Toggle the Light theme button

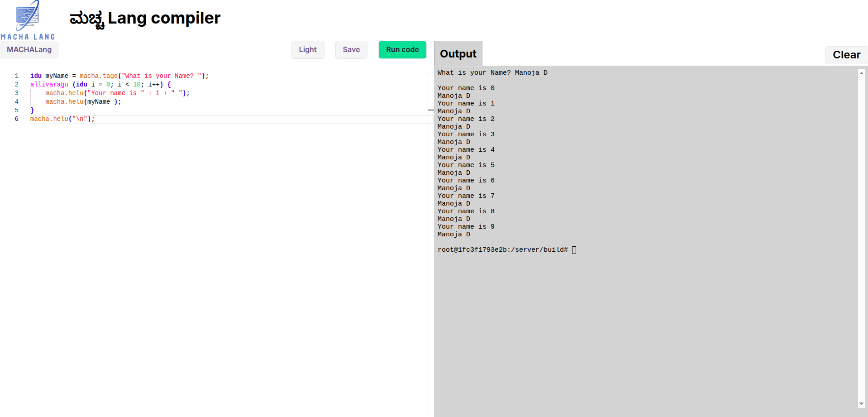coord(307,50)
